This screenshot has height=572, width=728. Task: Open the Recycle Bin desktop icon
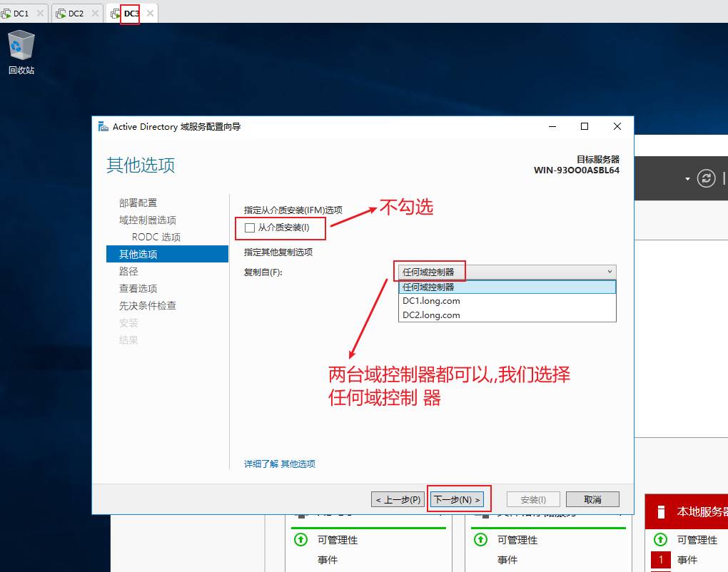tap(21, 52)
